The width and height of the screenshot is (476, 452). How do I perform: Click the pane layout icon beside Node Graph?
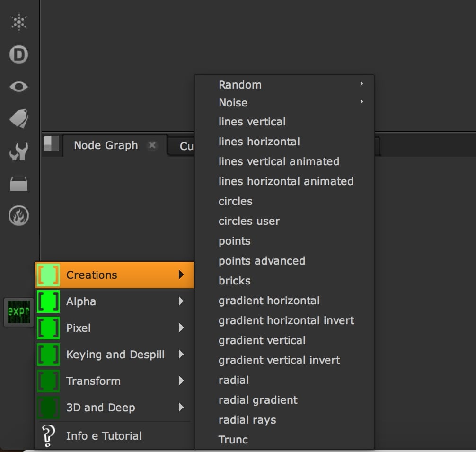51,143
